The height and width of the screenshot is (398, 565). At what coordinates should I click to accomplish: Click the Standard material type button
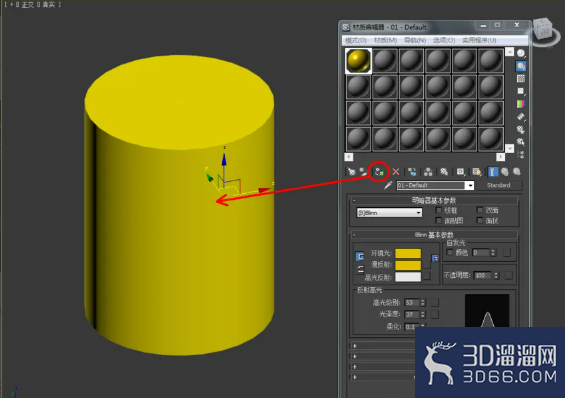tap(499, 185)
